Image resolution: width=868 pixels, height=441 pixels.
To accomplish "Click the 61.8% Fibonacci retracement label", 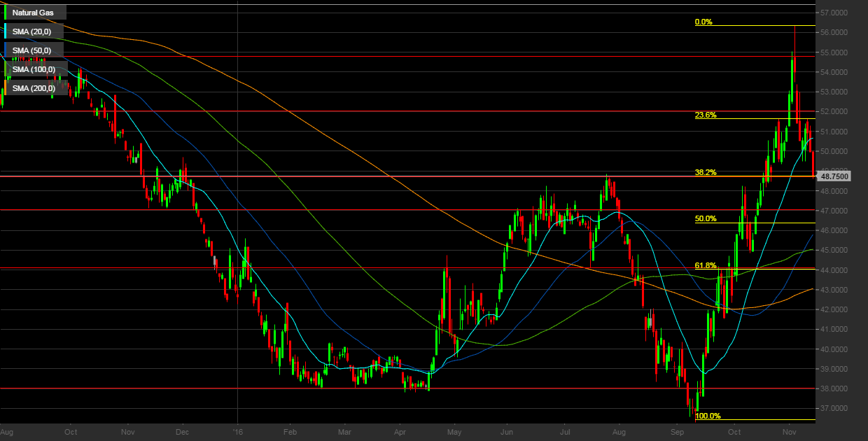I will [706, 265].
